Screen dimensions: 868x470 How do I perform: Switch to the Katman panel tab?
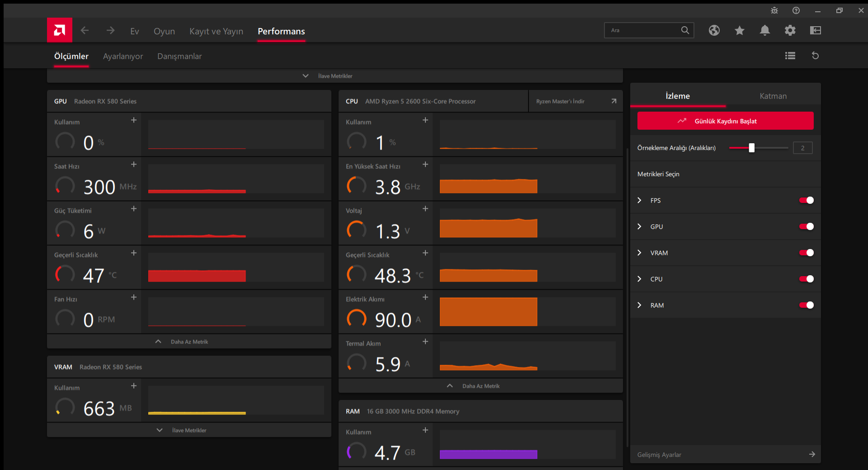773,96
